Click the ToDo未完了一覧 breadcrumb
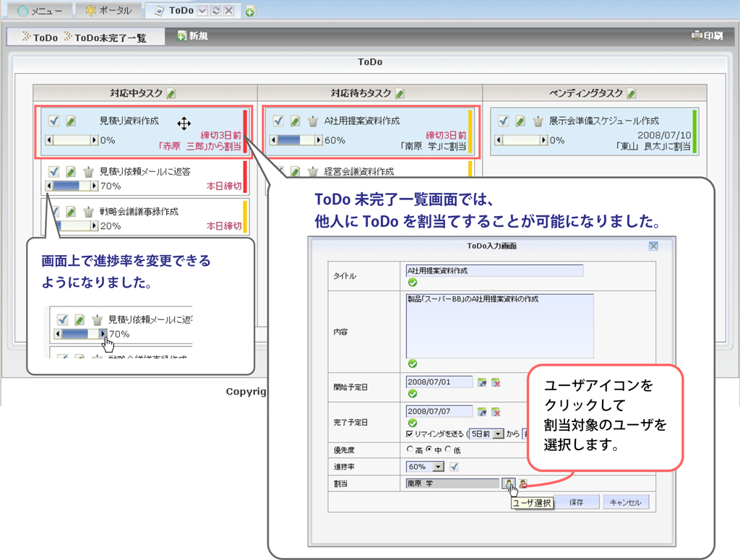The height and width of the screenshot is (560, 740). coord(110,38)
